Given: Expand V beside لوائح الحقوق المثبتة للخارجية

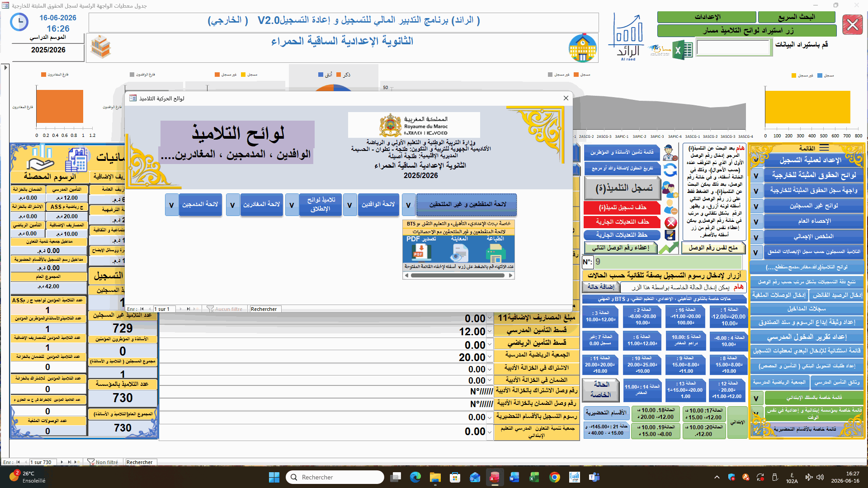Looking at the screenshot, I should click(756, 176).
